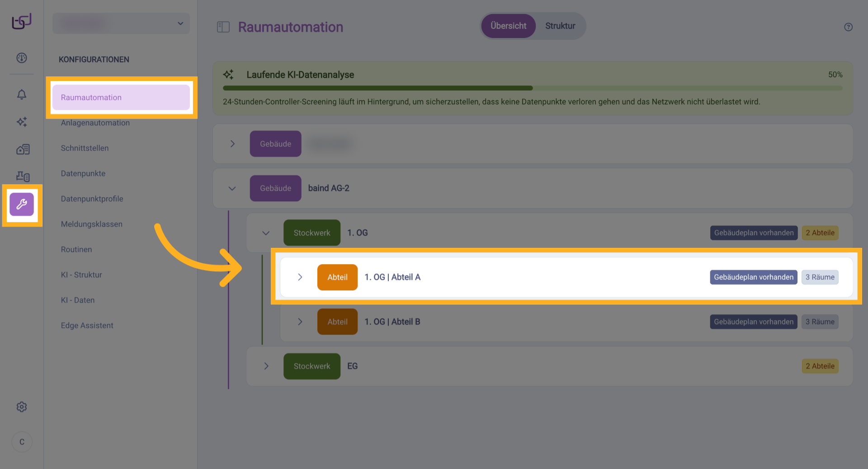Open Anlagenautomation in the configuration menu
Image resolution: width=868 pixels, height=469 pixels.
point(95,123)
